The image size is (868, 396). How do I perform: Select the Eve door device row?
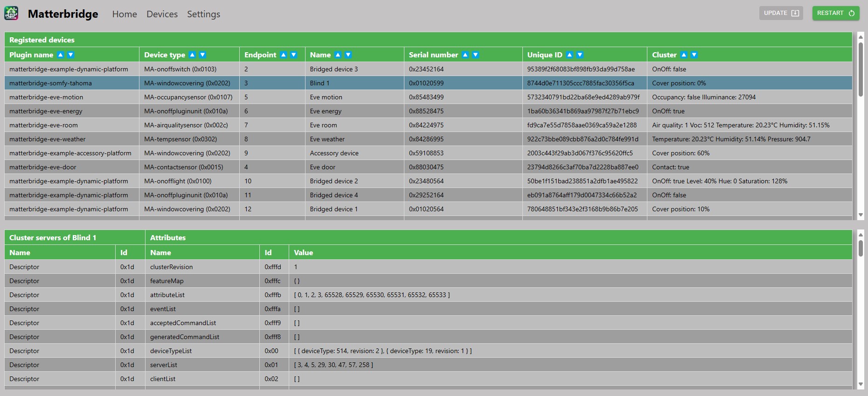point(428,167)
